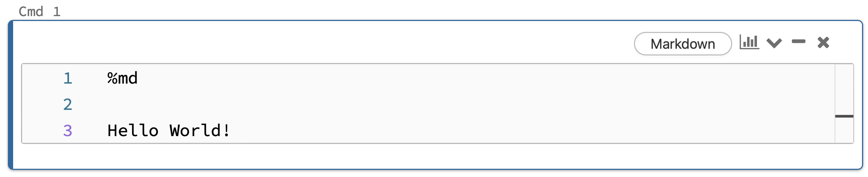This screenshot has height=177, width=868.
Task: Expand the cell actions chevron menu
Action: [774, 43]
